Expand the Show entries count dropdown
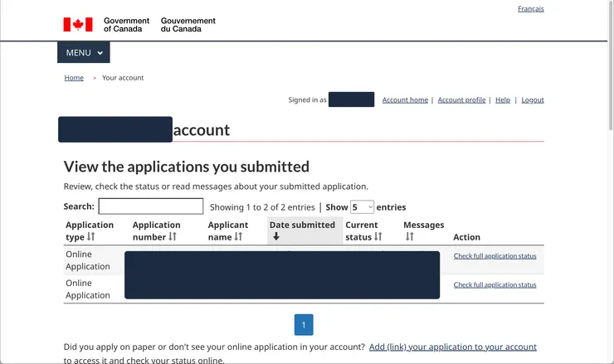This screenshot has width=614, height=364. [x=362, y=206]
